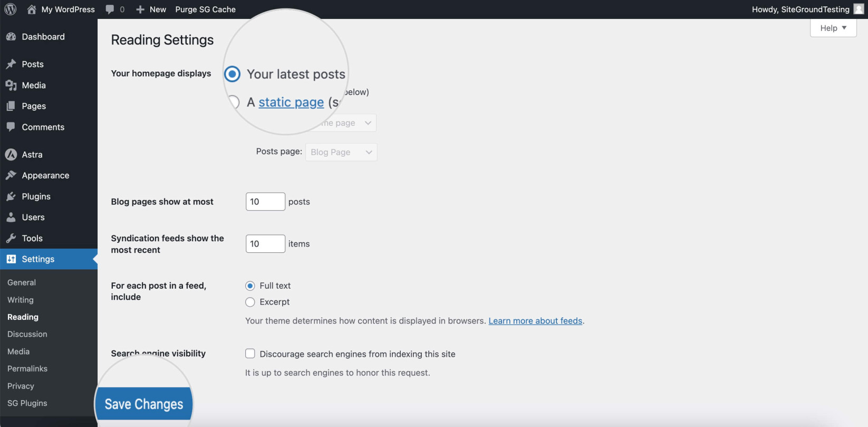Open the Posts page Blog Page dropdown
Screen dimensions: 868x427
[341, 152]
